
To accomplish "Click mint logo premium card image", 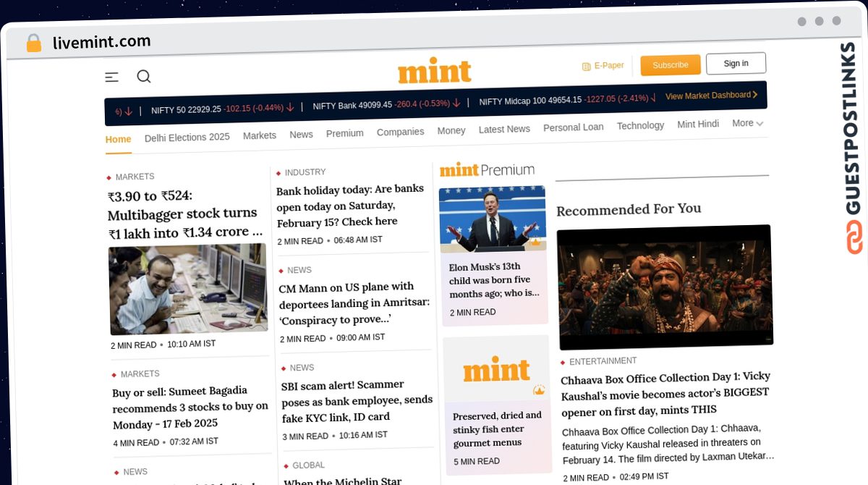I will tap(497, 370).
